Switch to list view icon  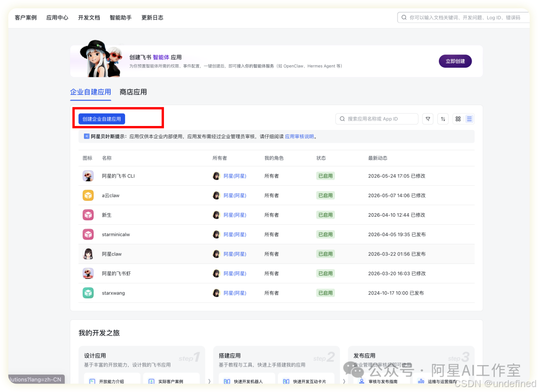click(x=469, y=119)
